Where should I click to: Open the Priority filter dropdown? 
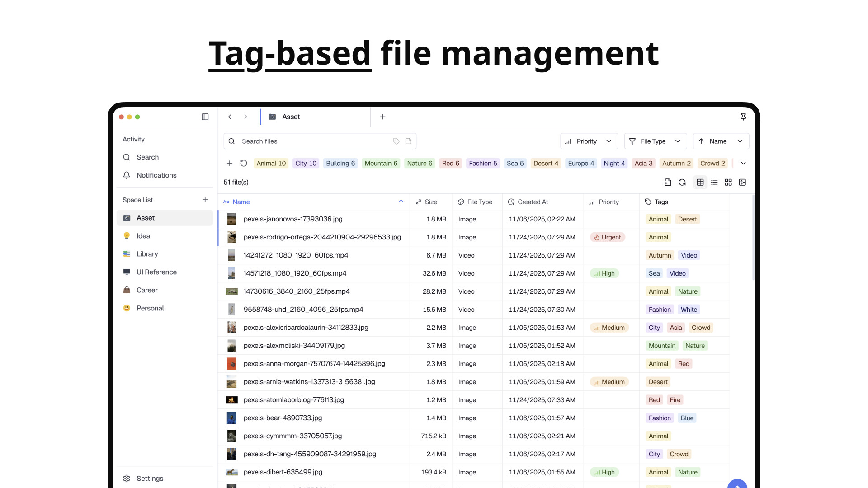589,141
